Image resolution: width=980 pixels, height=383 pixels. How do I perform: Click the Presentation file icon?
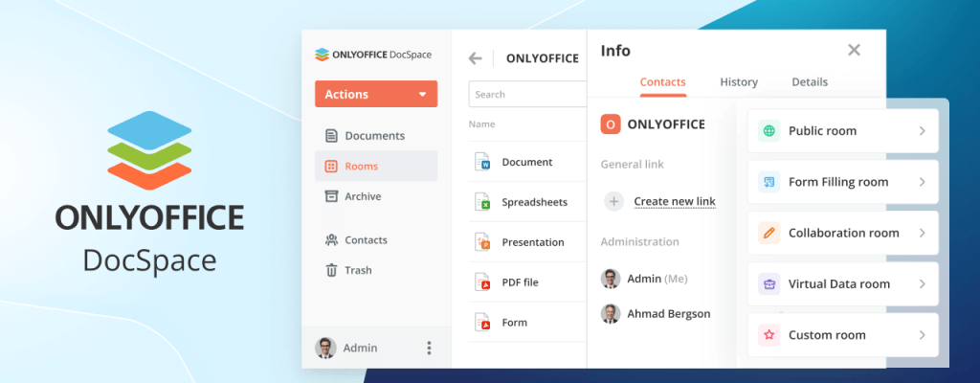[483, 242]
